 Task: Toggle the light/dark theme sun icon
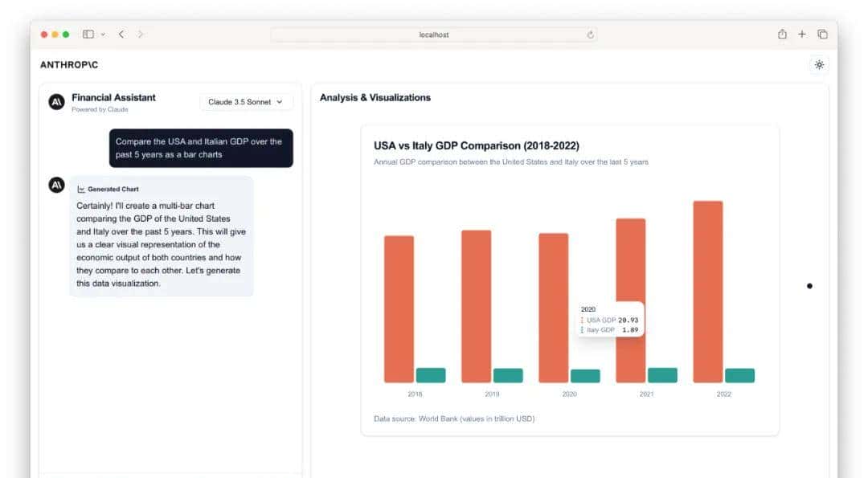point(819,65)
